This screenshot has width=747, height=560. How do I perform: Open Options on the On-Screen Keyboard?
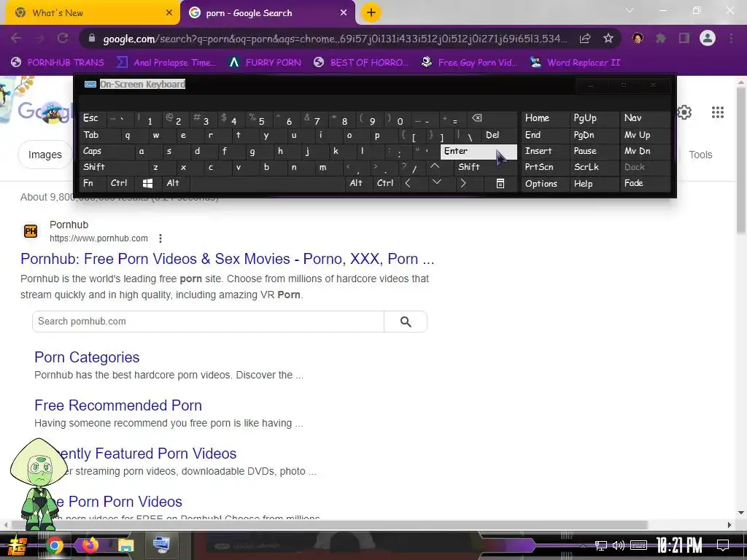tap(545, 183)
